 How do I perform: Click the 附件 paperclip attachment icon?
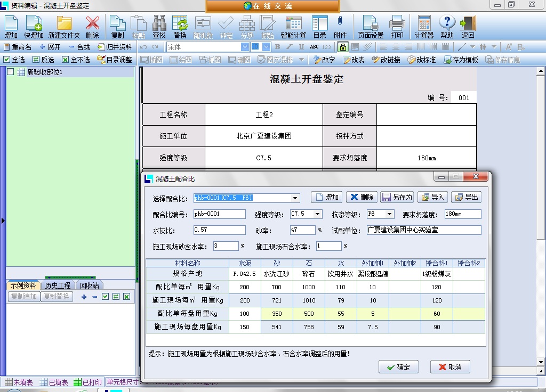[340, 27]
